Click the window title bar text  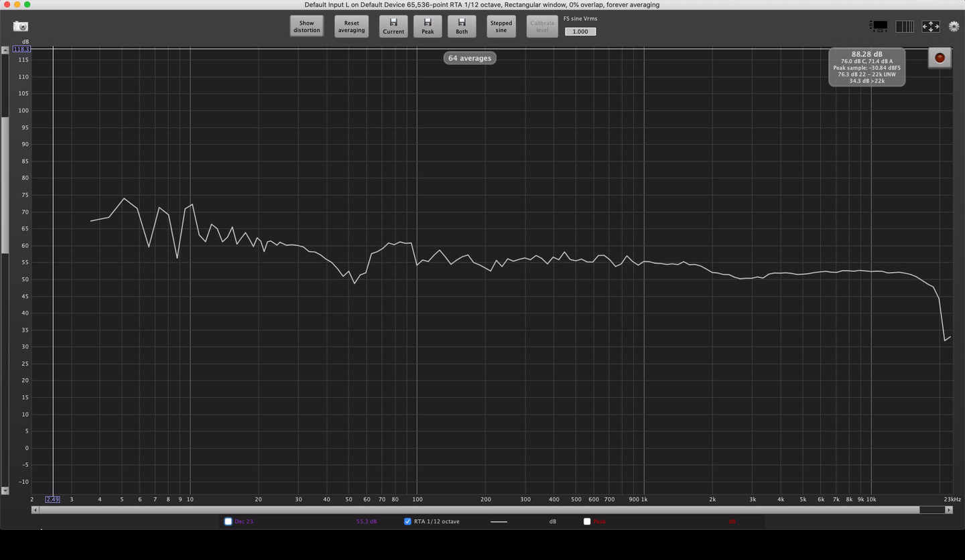pos(482,5)
